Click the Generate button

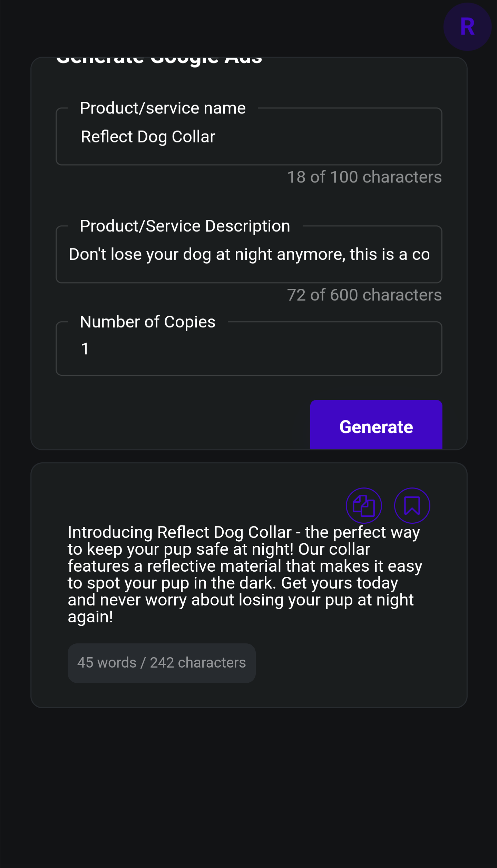[376, 425]
